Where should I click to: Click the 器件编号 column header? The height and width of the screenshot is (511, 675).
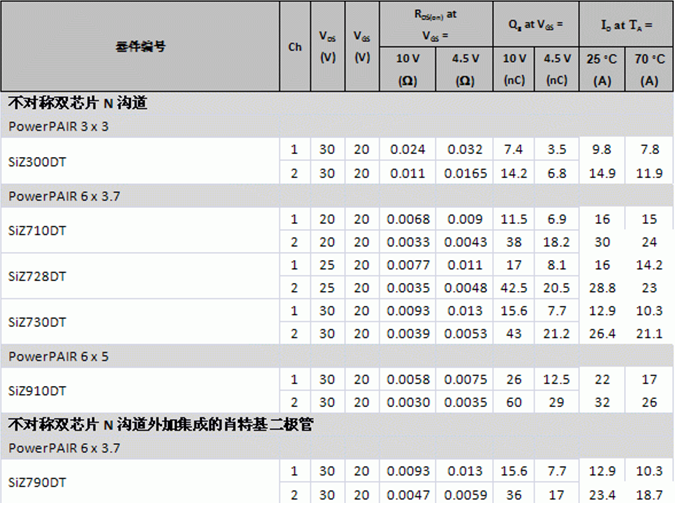140,47
